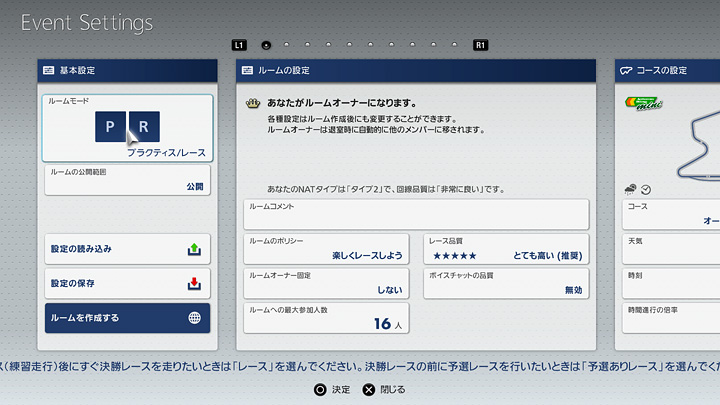This screenshot has width=720, height=405.
Task: Toggle ボイスチャットの品質 setting
Action: pyautogui.click(x=506, y=283)
